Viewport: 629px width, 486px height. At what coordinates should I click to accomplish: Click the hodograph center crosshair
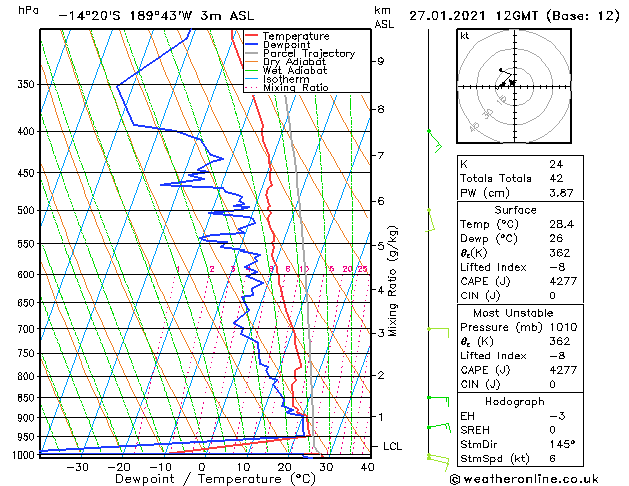514,86
